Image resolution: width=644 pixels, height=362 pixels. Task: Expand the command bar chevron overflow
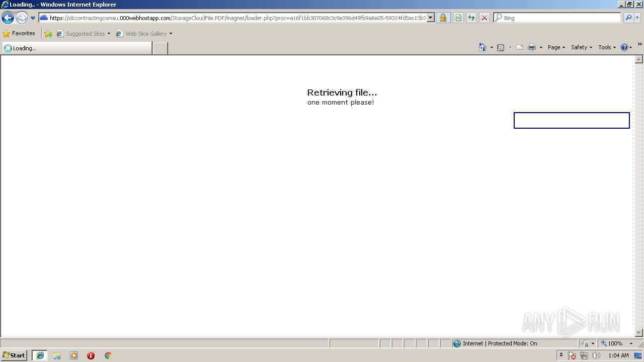pyautogui.click(x=639, y=44)
